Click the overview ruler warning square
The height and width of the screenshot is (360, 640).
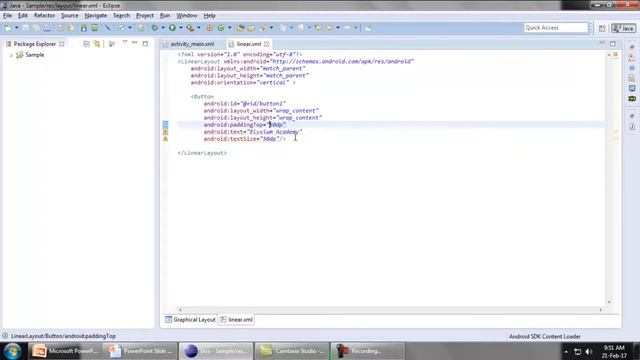click(x=616, y=54)
